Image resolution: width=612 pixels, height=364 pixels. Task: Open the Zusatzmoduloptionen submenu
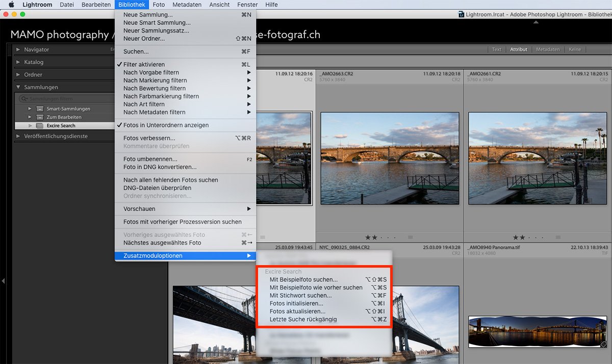[x=186, y=255]
